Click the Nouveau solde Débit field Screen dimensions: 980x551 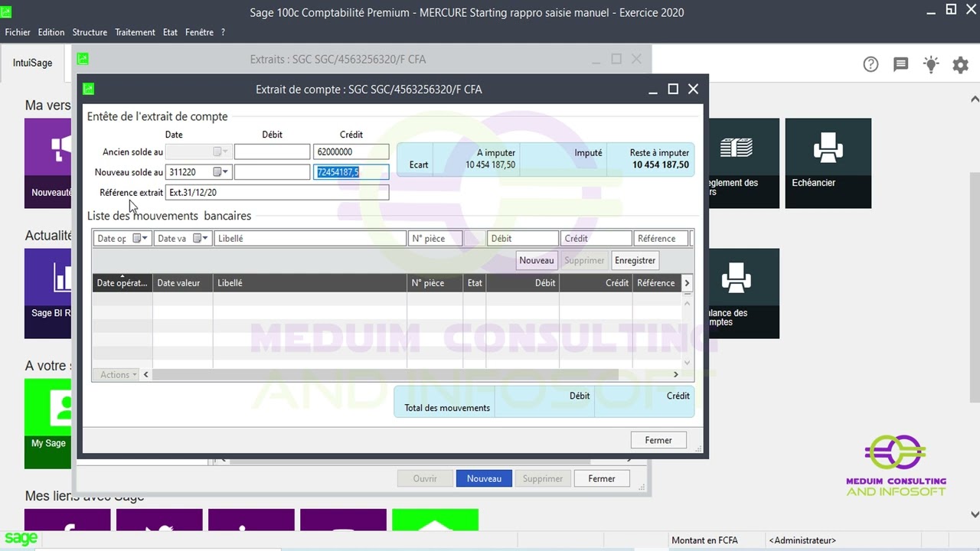272,172
